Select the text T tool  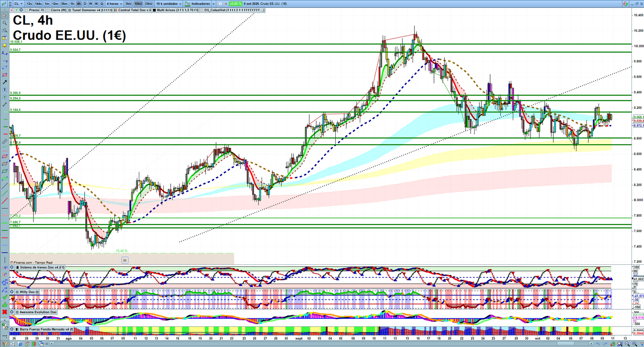(5, 89)
